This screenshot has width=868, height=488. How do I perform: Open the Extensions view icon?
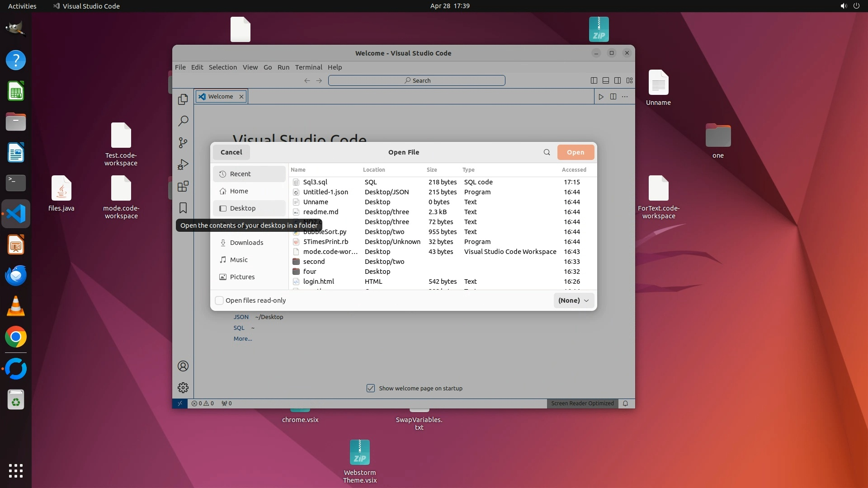(183, 186)
